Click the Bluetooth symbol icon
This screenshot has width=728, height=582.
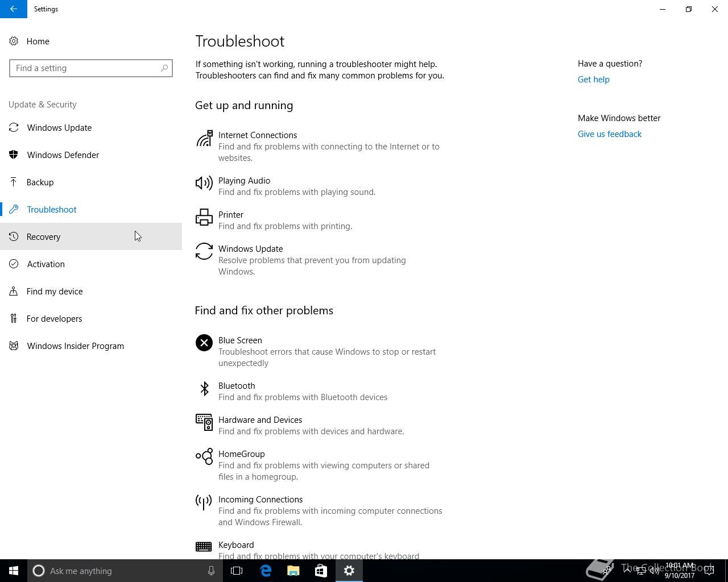click(204, 388)
